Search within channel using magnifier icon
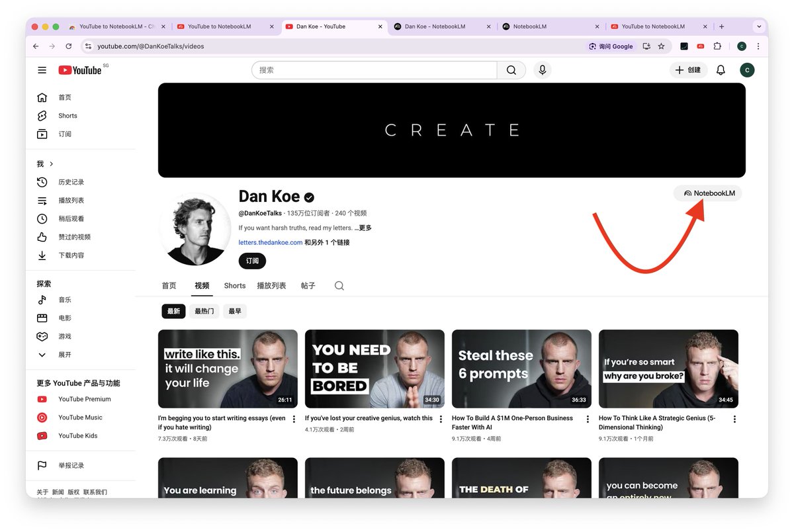The height and width of the screenshot is (532, 794). [x=339, y=286]
